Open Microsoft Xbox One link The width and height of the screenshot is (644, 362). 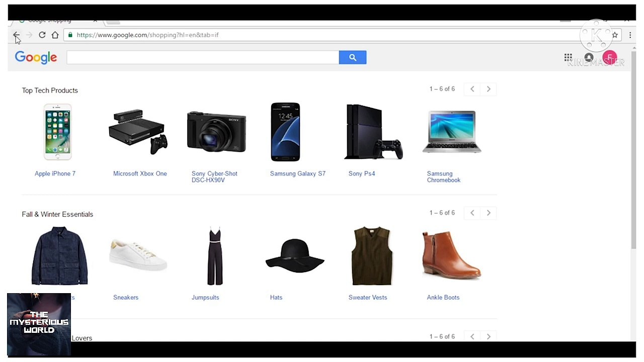(x=140, y=173)
